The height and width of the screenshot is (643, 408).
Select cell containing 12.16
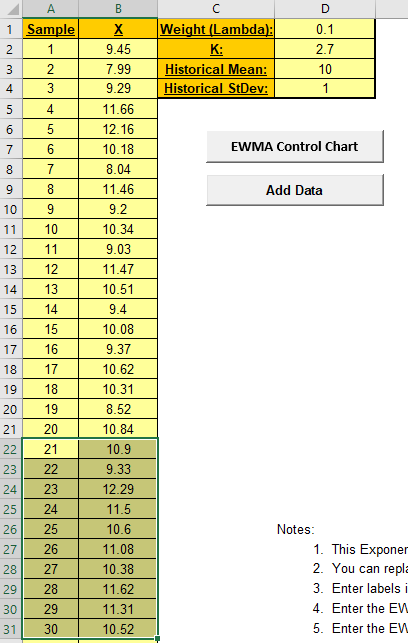118,129
